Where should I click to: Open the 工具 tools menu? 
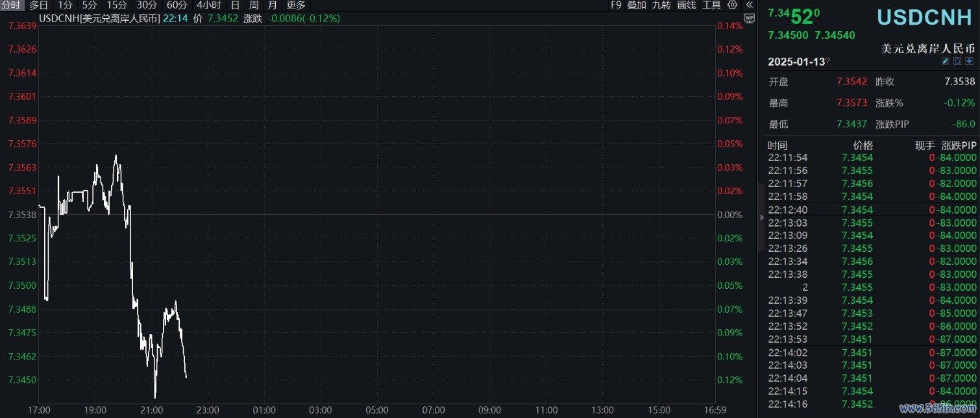click(711, 5)
